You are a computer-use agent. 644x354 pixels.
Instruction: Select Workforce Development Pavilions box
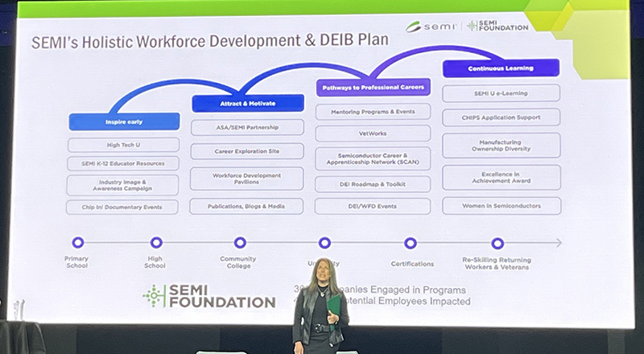pyautogui.click(x=246, y=179)
